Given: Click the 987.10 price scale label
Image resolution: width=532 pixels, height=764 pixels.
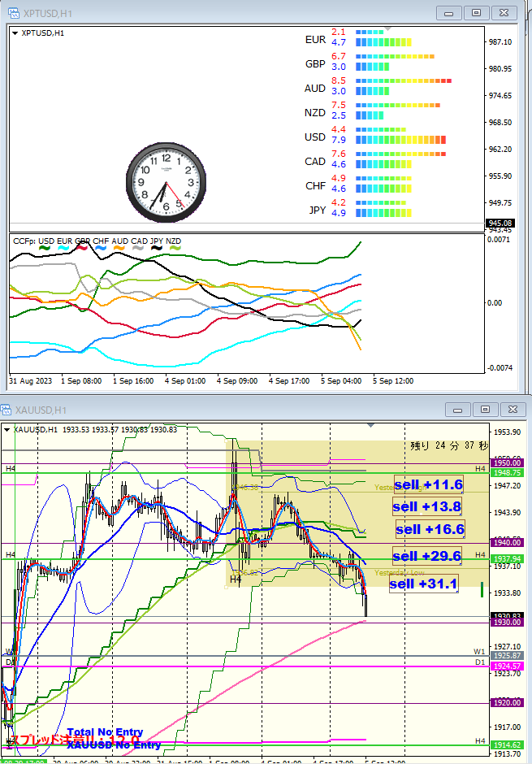Looking at the screenshot, I should (x=500, y=42).
